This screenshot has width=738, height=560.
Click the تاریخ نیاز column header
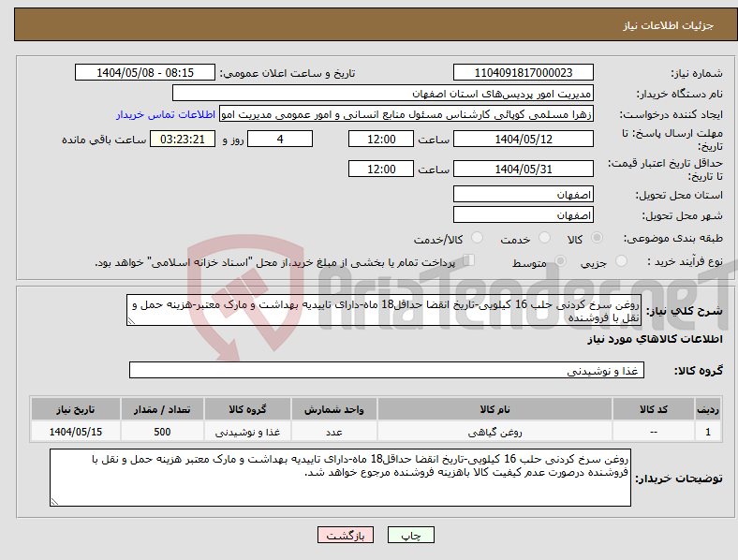click(x=75, y=409)
